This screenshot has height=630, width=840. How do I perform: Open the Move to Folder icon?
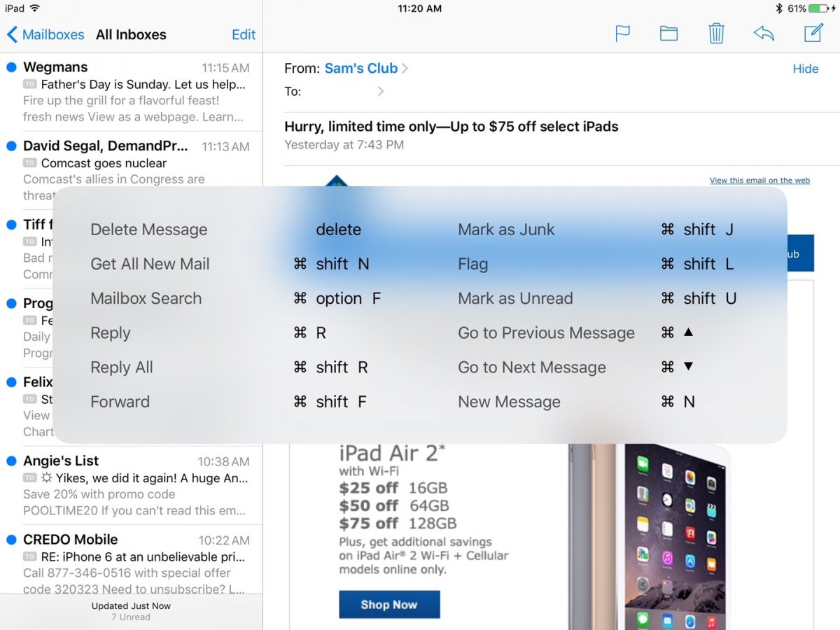668,34
